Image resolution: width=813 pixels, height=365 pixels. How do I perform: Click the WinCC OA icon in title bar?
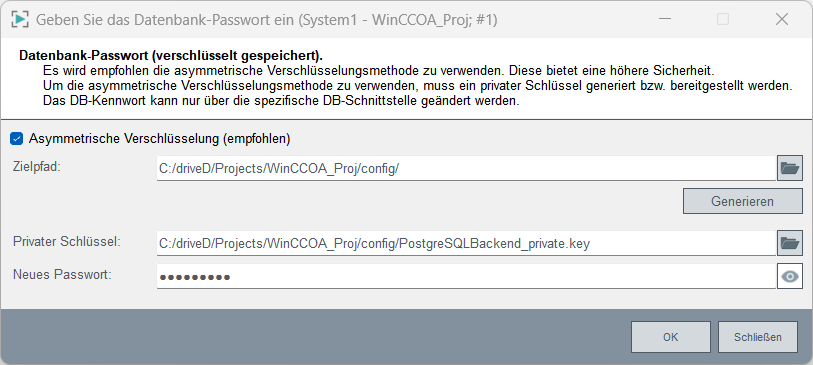tap(19, 20)
